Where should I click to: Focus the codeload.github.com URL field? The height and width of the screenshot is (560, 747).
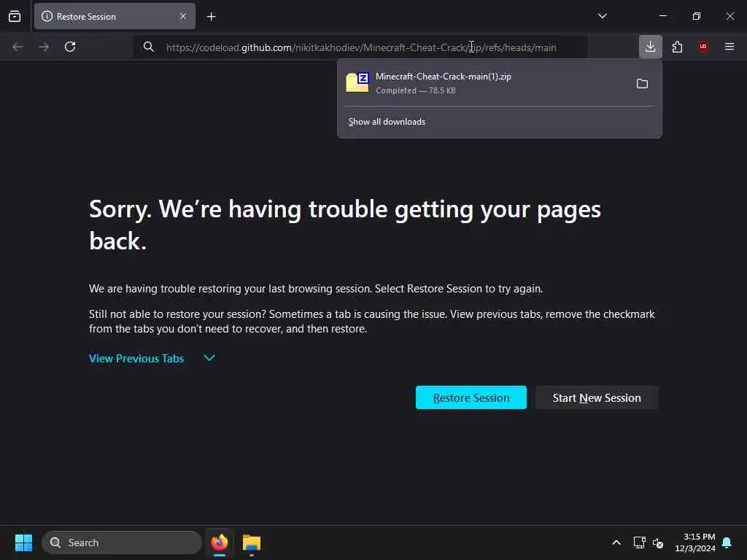[x=360, y=47]
